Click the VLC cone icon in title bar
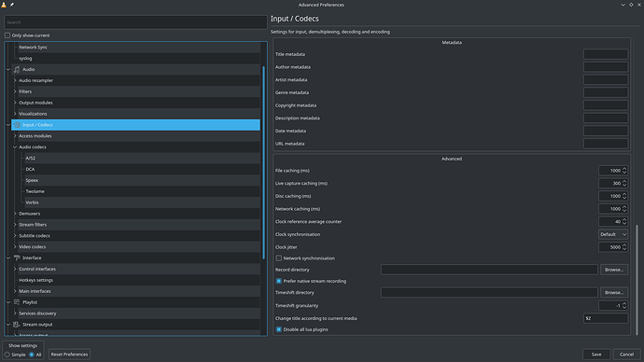 pos(4,5)
